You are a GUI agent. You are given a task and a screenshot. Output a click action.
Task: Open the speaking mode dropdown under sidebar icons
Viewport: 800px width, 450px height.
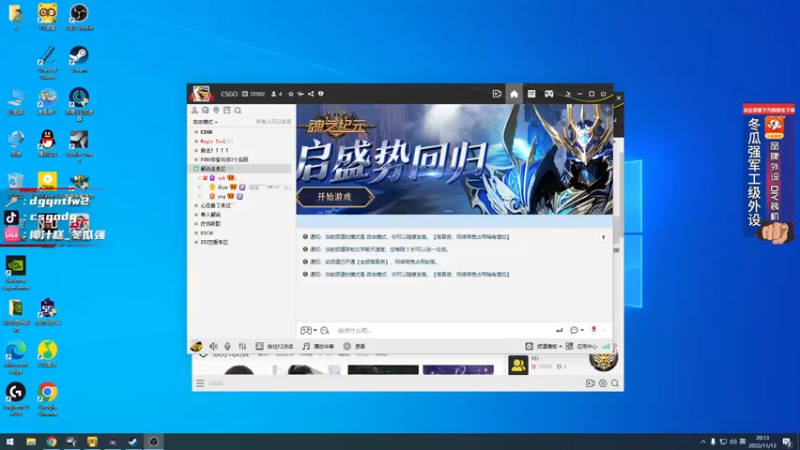(205, 122)
